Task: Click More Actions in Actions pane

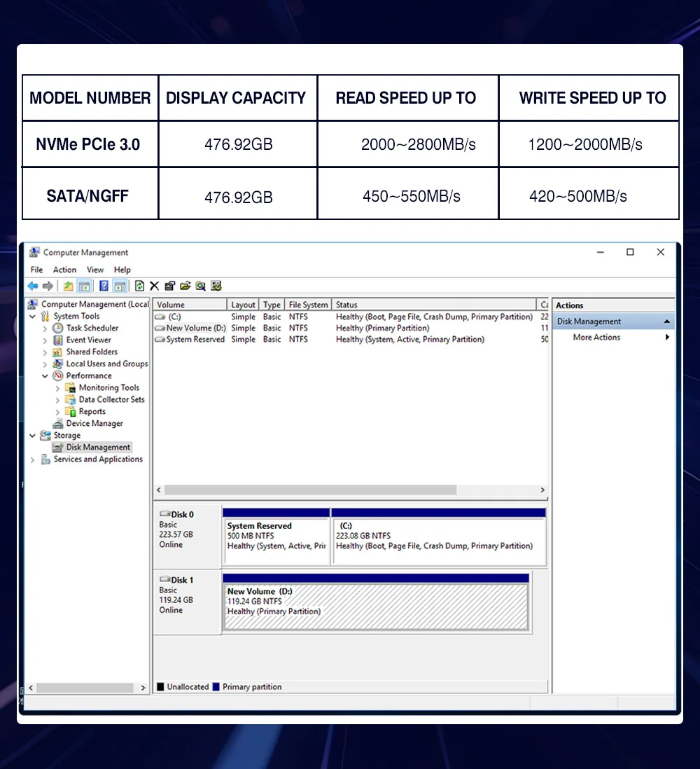Action: (x=596, y=337)
